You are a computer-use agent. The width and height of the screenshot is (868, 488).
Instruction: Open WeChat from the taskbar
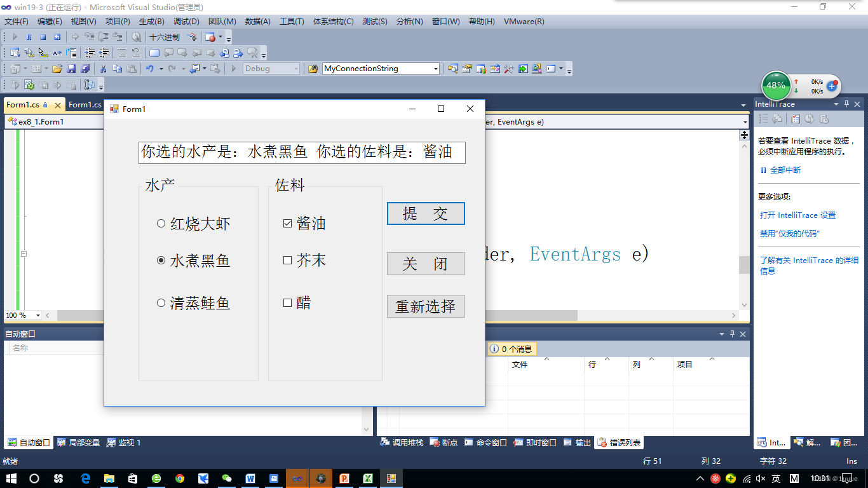coord(227,478)
